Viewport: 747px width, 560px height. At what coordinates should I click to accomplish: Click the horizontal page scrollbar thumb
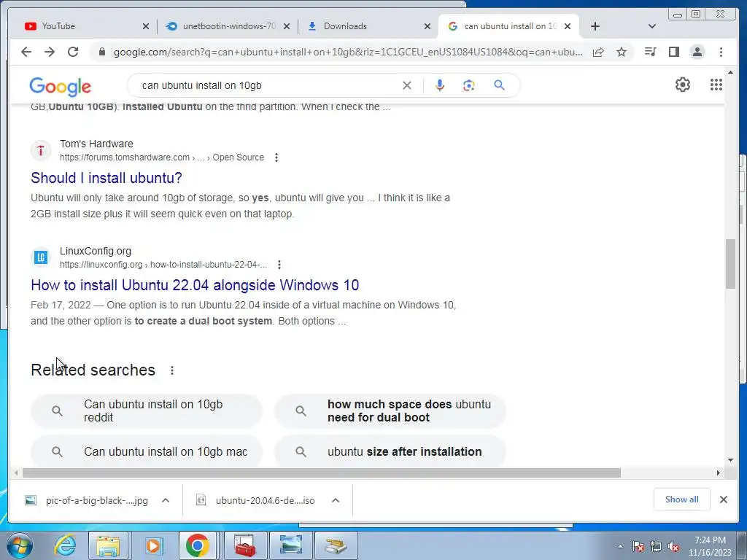322,472
